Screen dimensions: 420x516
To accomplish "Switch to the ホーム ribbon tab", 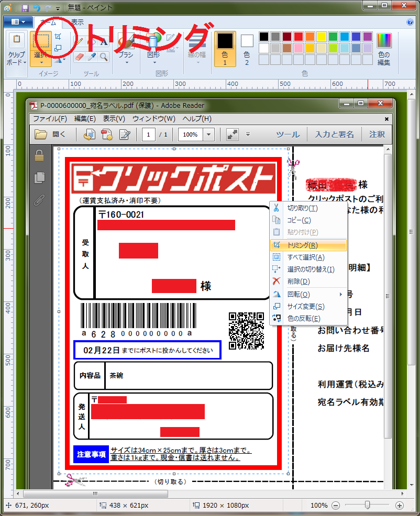I will click(48, 22).
